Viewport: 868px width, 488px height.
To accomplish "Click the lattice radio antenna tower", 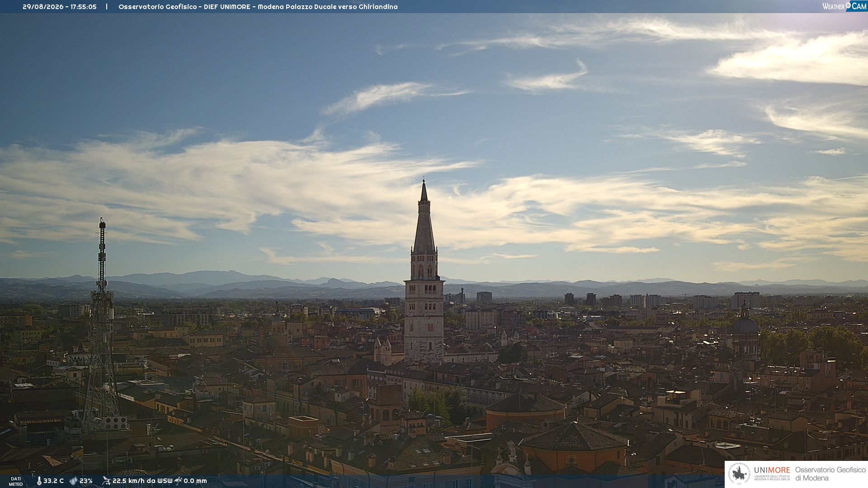I will 102,325.
